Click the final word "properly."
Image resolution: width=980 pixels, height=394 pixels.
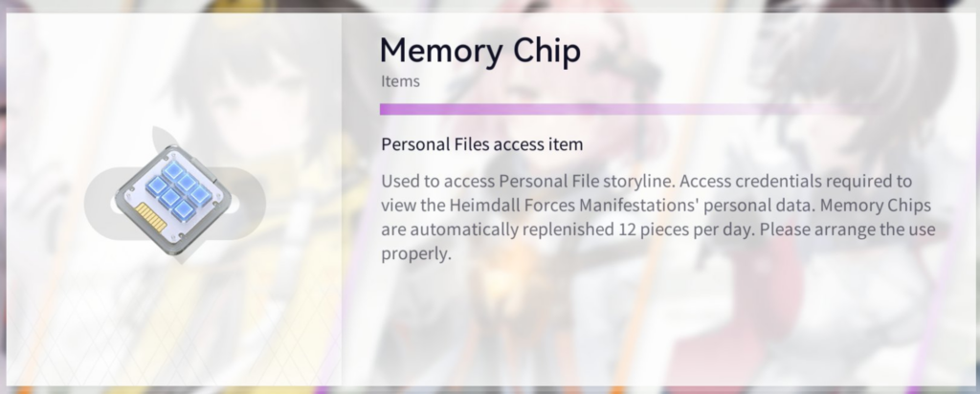(415, 253)
